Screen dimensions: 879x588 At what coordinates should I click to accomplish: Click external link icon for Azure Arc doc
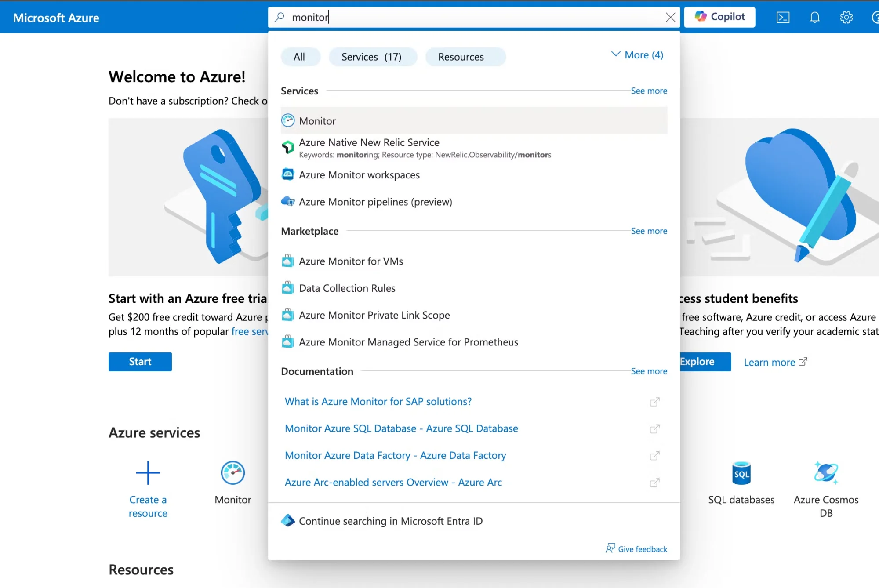point(654,483)
